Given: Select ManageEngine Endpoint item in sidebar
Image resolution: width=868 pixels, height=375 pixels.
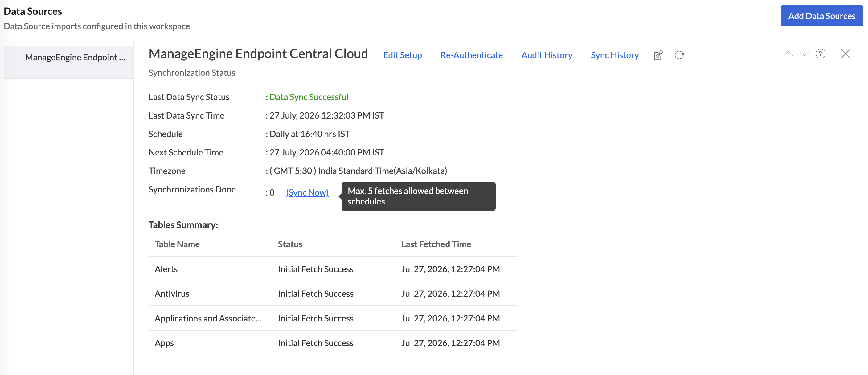Looking at the screenshot, I should coord(68,62).
